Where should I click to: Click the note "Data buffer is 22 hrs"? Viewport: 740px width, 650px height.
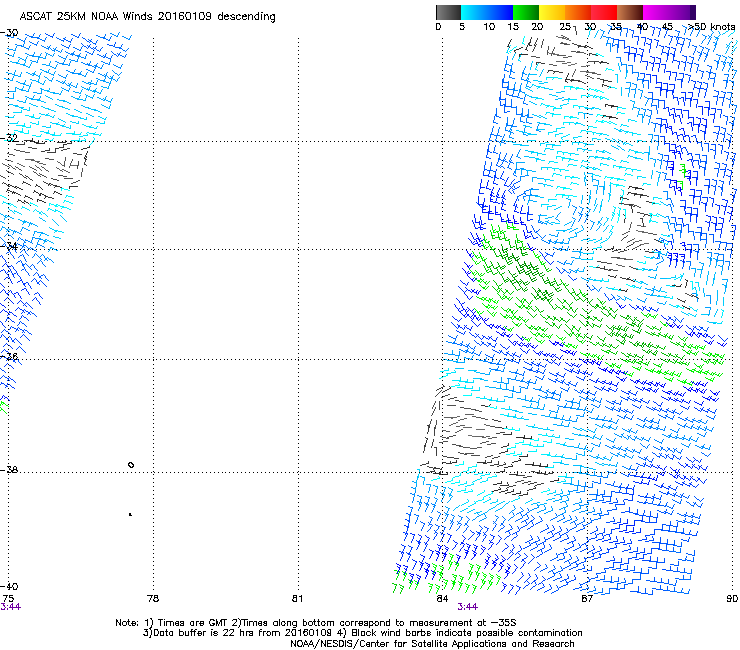click(203, 633)
